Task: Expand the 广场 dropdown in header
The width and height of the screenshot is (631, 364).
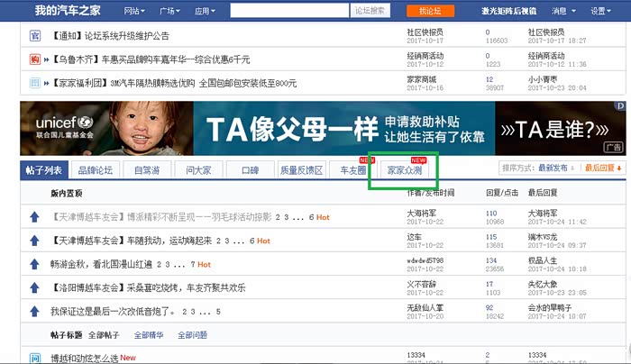Action: [x=169, y=11]
